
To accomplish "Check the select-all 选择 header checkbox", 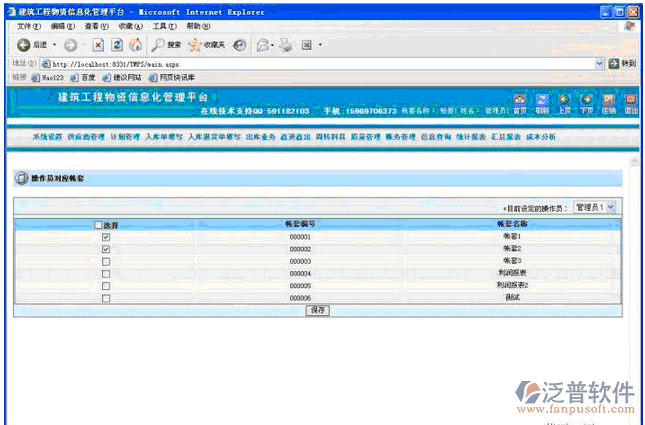I will click(x=98, y=225).
